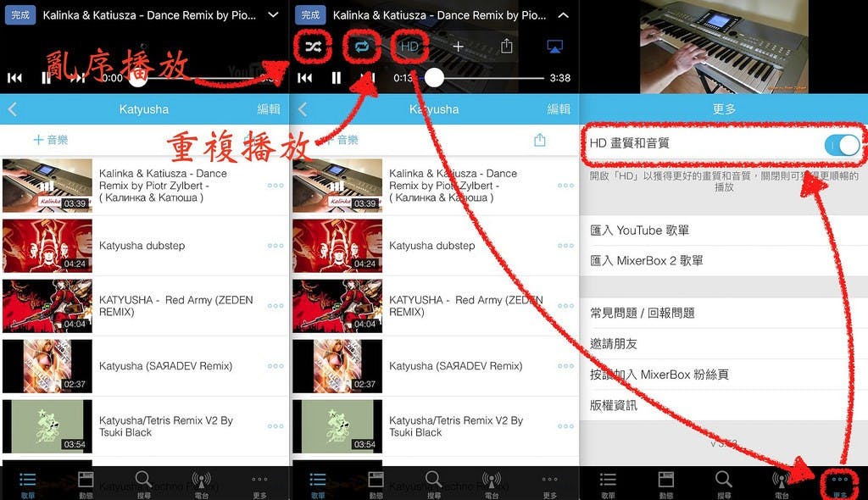Switch to 動態 tab in right screen
The width and height of the screenshot is (868, 500).
[666, 485]
